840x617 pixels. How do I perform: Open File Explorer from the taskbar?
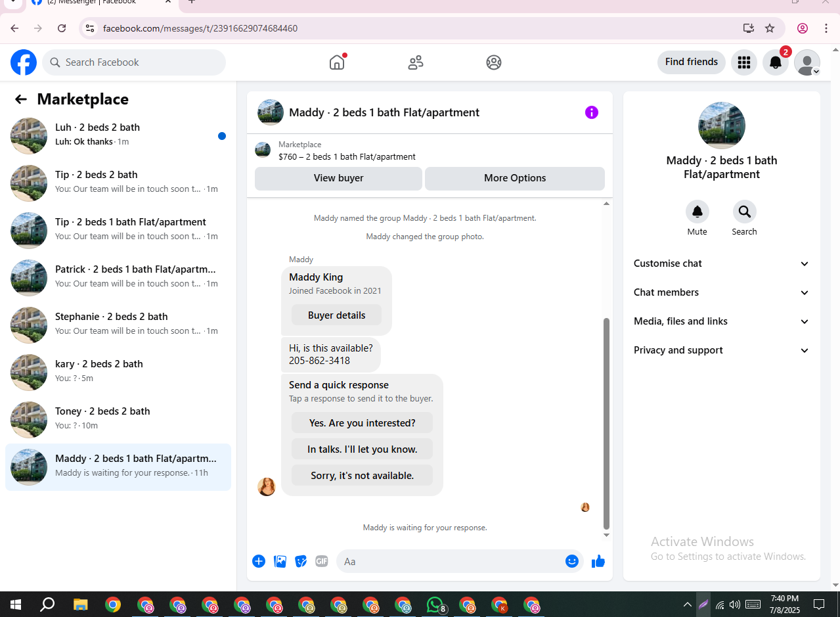[80, 605]
